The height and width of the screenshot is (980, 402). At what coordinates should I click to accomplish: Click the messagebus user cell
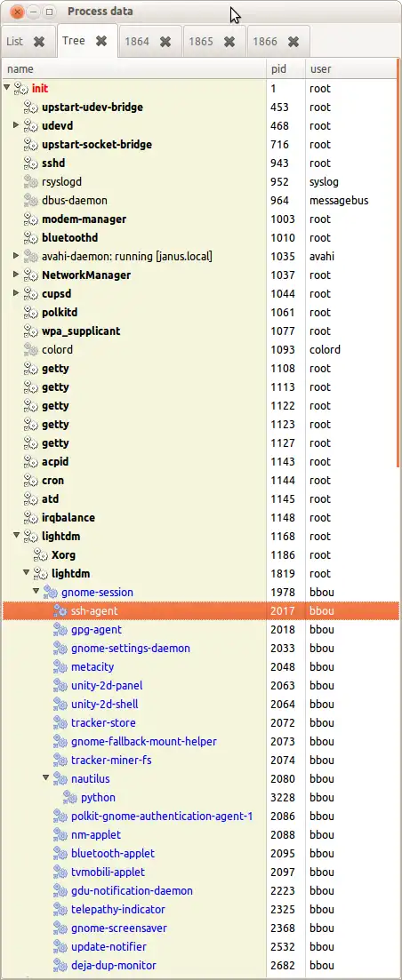click(339, 201)
